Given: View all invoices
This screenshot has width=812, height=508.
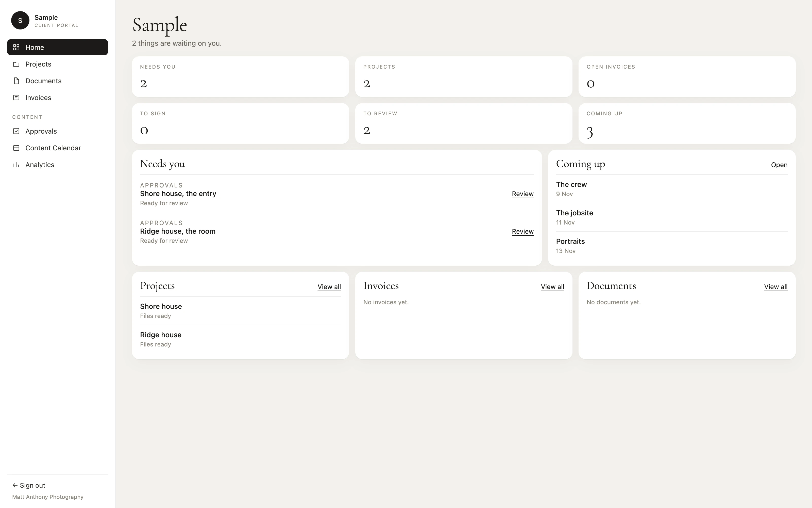Looking at the screenshot, I should 552,287.
